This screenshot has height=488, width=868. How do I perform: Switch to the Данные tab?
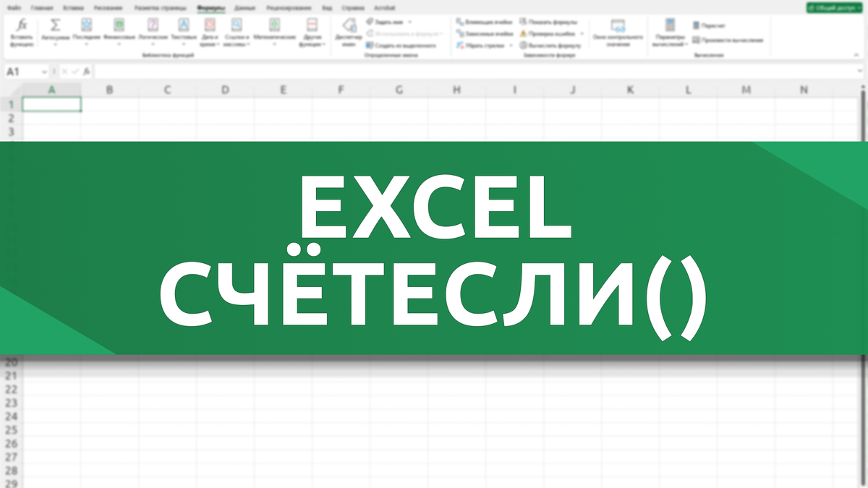tap(244, 7)
